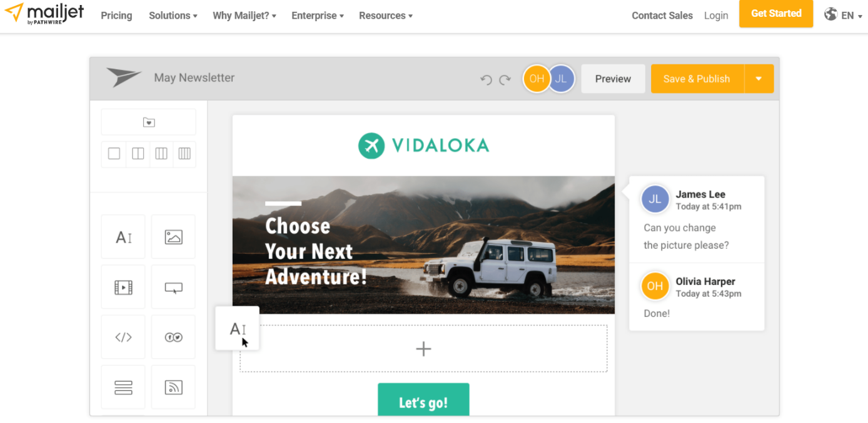Viewport: 868px width, 423px height.
Task: Click the Redo arrow icon
Action: coord(505,79)
